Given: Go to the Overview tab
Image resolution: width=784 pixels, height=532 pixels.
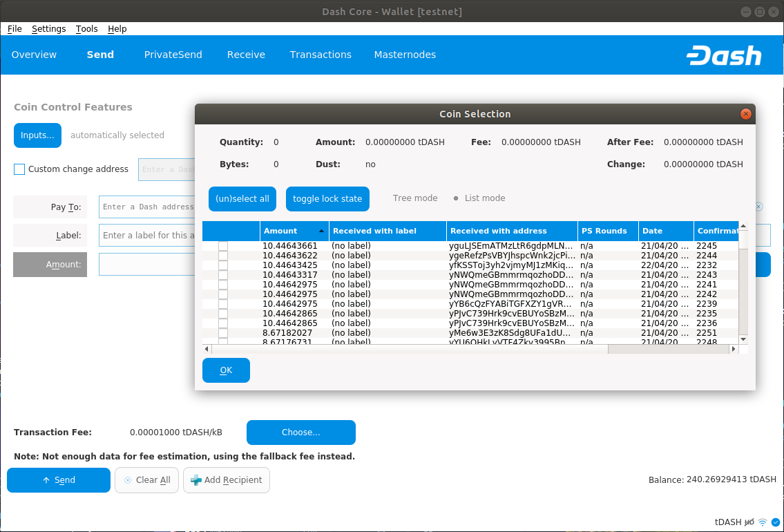Looking at the screenshot, I should pyautogui.click(x=34, y=55).
